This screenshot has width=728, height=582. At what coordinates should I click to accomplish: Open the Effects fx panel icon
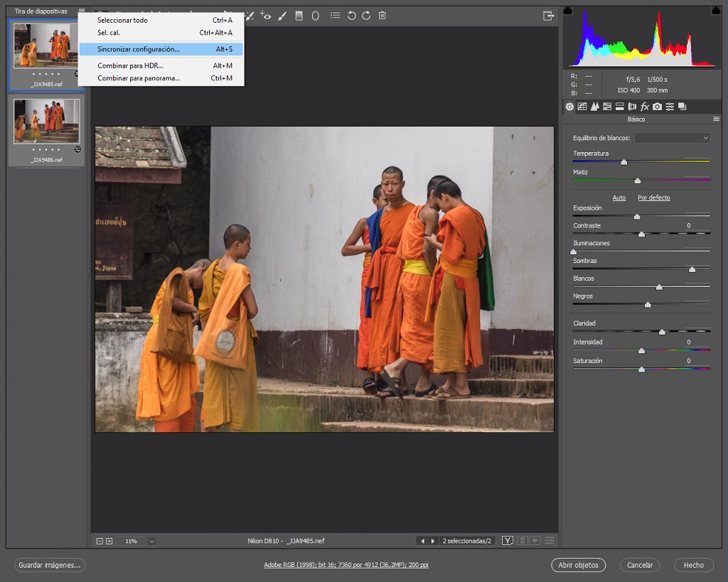click(x=644, y=107)
